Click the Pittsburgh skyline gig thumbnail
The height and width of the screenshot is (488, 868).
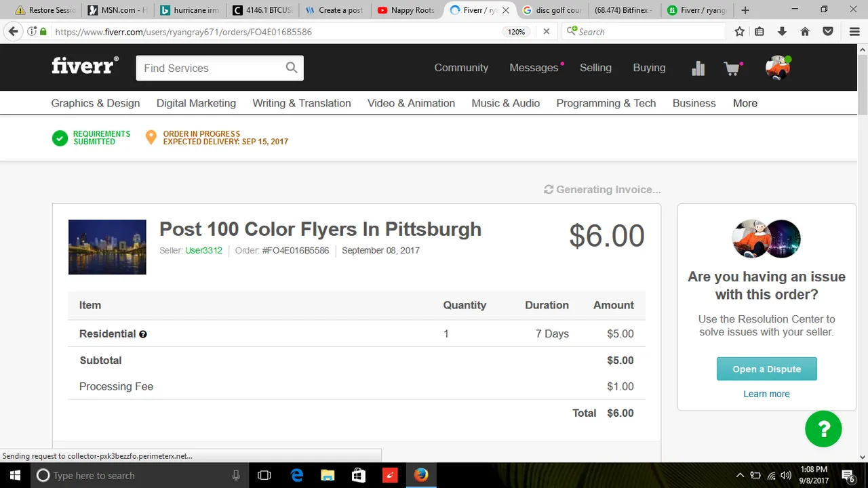[x=107, y=247]
